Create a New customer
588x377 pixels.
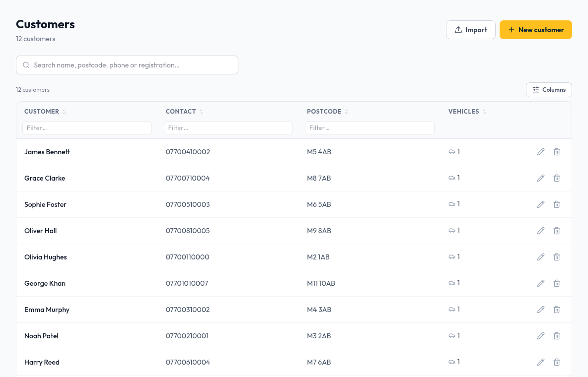pyautogui.click(x=535, y=30)
